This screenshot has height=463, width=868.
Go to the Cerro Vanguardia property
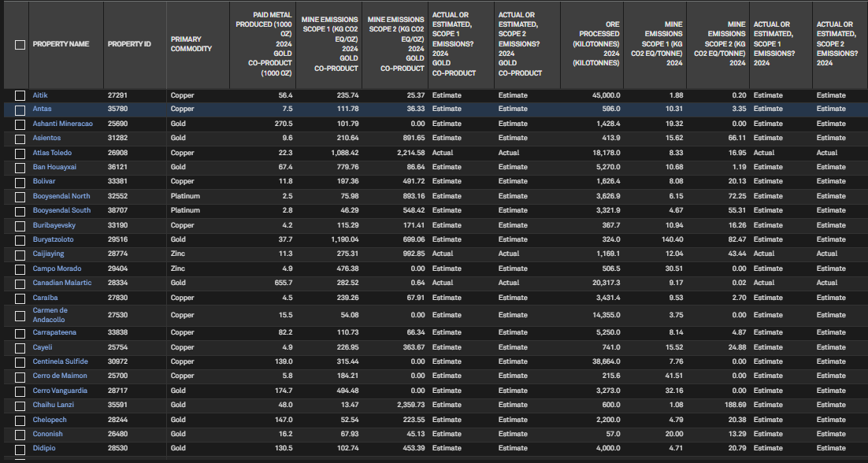click(x=60, y=391)
